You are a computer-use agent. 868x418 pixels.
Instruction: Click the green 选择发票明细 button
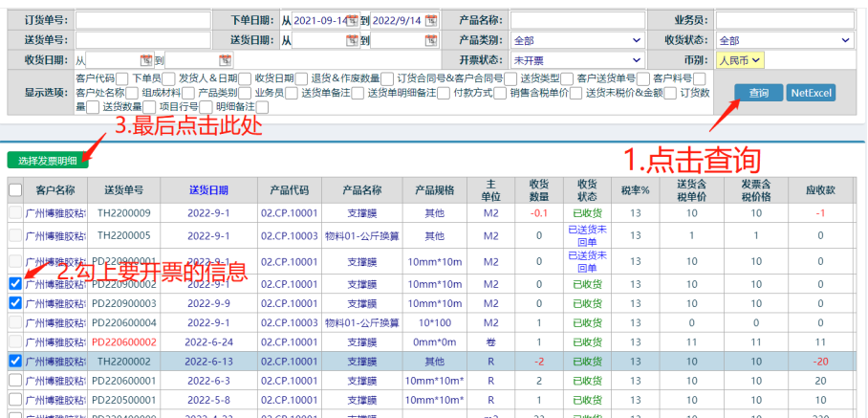[x=48, y=160]
